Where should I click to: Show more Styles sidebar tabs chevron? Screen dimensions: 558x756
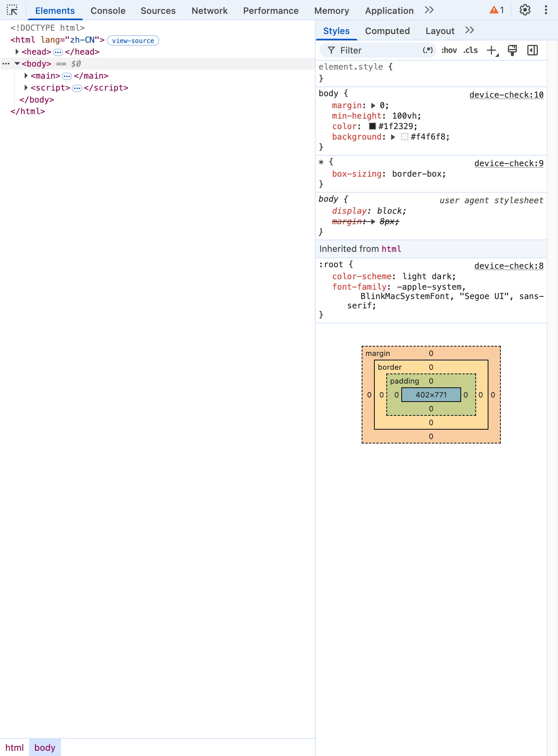470,30
